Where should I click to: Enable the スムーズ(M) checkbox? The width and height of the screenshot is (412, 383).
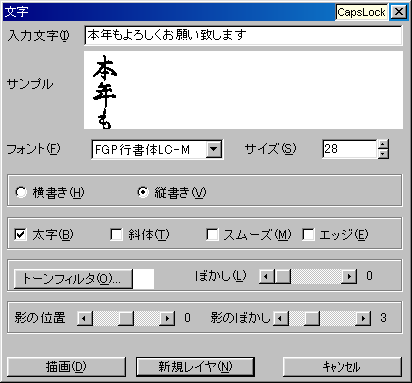212,234
